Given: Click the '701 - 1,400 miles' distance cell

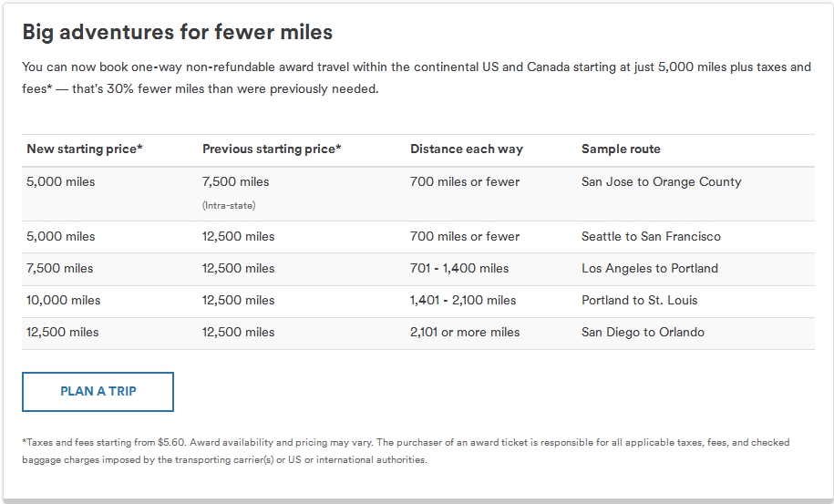Looking at the screenshot, I should tap(459, 269).
